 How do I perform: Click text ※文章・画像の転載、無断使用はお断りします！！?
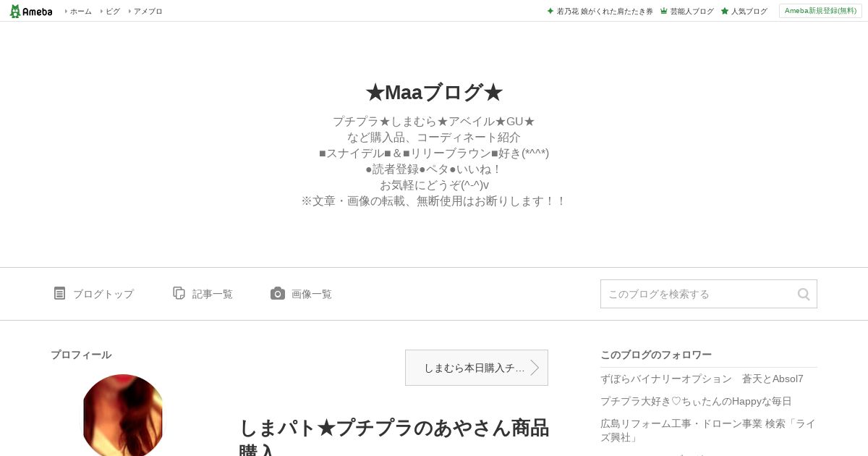click(434, 200)
